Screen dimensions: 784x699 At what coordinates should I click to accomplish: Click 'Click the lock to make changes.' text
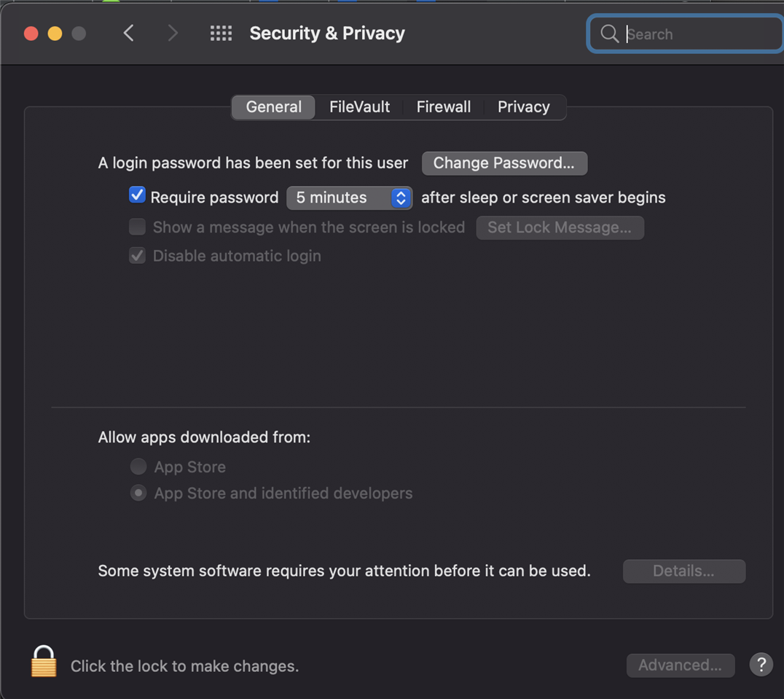click(x=184, y=666)
